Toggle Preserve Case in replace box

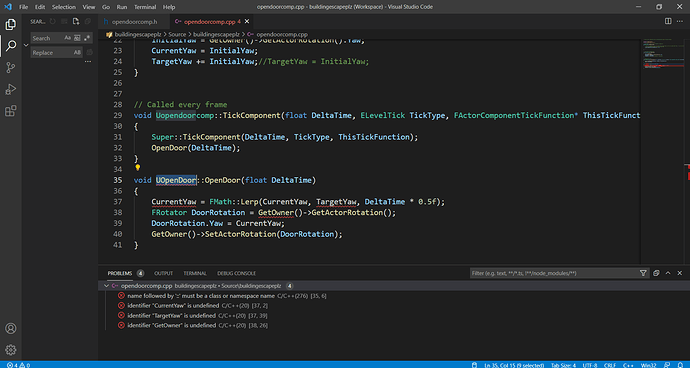[77, 53]
